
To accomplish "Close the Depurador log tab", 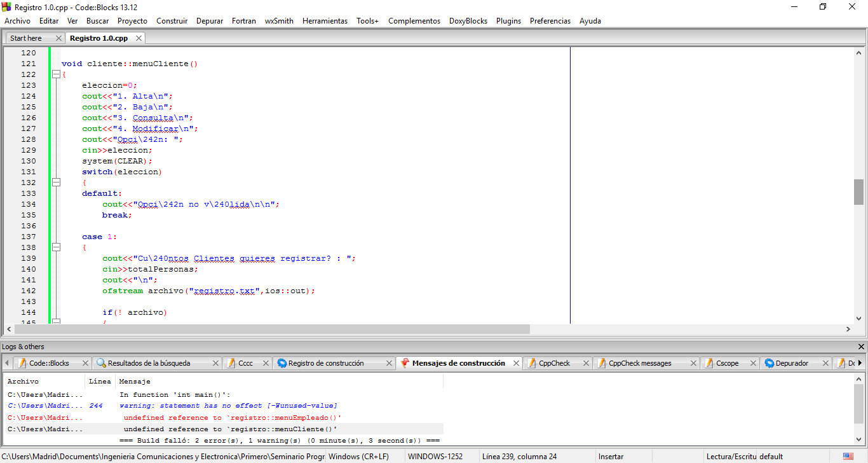I will (x=825, y=363).
